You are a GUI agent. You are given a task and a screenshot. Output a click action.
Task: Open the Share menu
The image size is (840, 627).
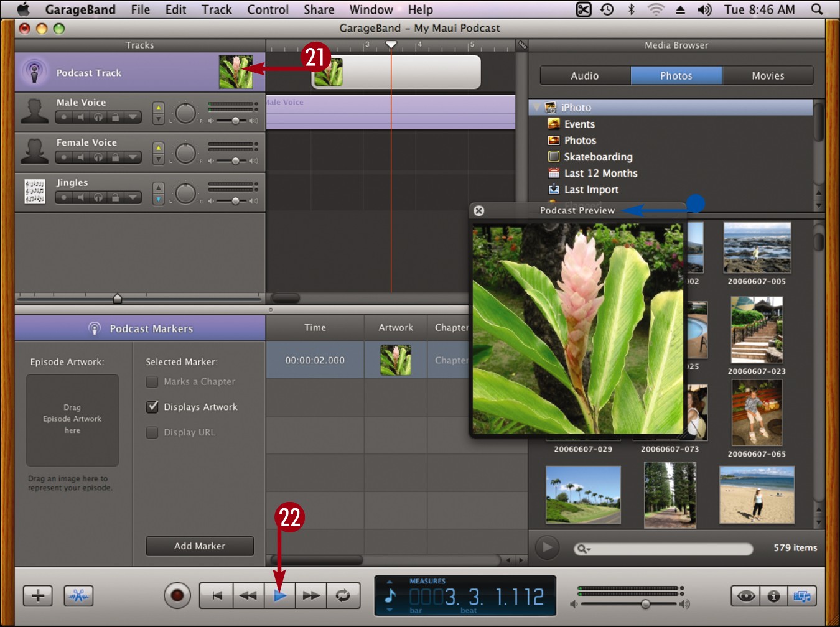pos(319,9)
